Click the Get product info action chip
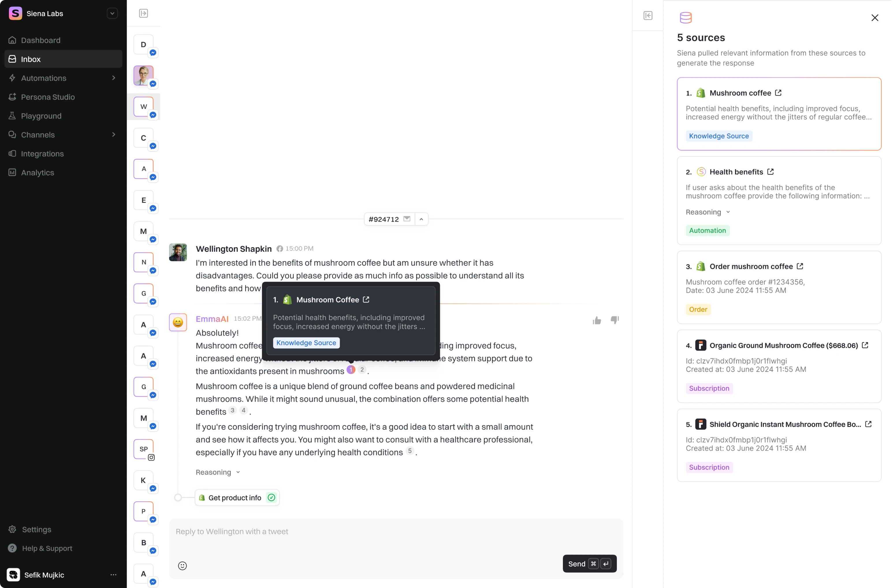The width and height of the screenshot is (895, 588). [x=237, y=498]
